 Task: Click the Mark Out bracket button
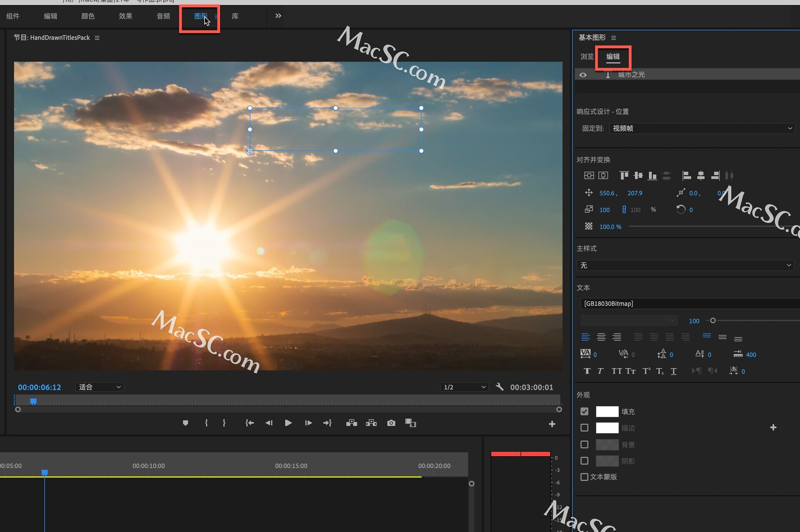(224, 423)
